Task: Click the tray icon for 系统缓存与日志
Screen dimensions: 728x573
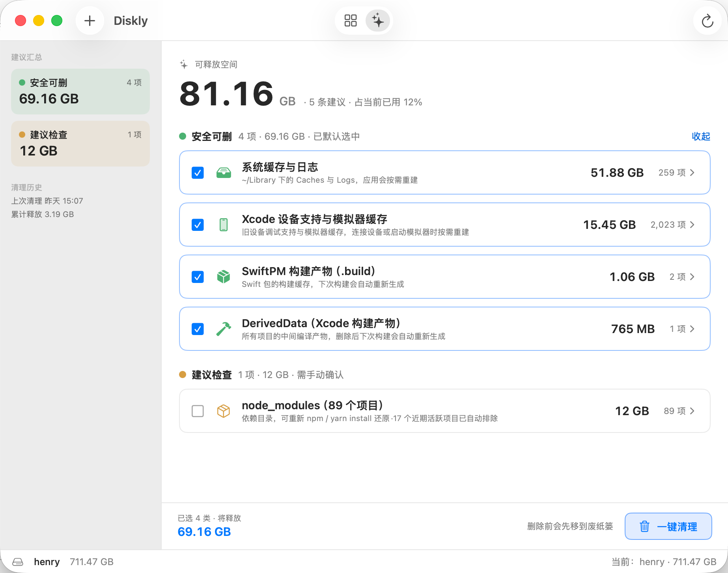Action: [x=224, y=172]
